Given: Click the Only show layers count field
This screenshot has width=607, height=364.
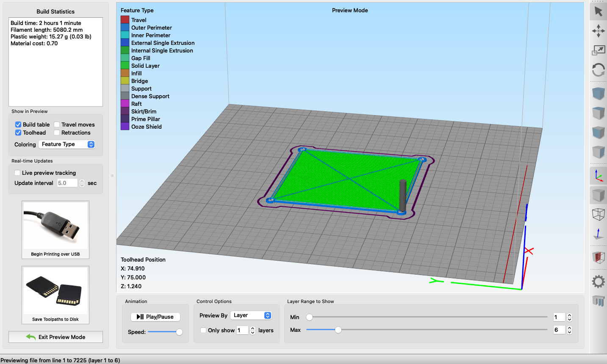Looking at the screenshot, I should [243, 330].
